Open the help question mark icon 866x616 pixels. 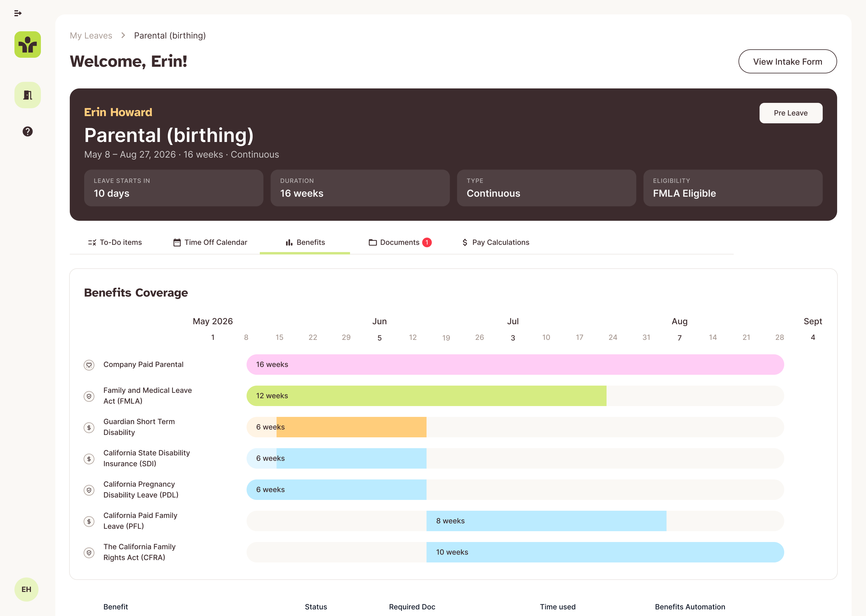pyautogui.click(x=28, y=132)
